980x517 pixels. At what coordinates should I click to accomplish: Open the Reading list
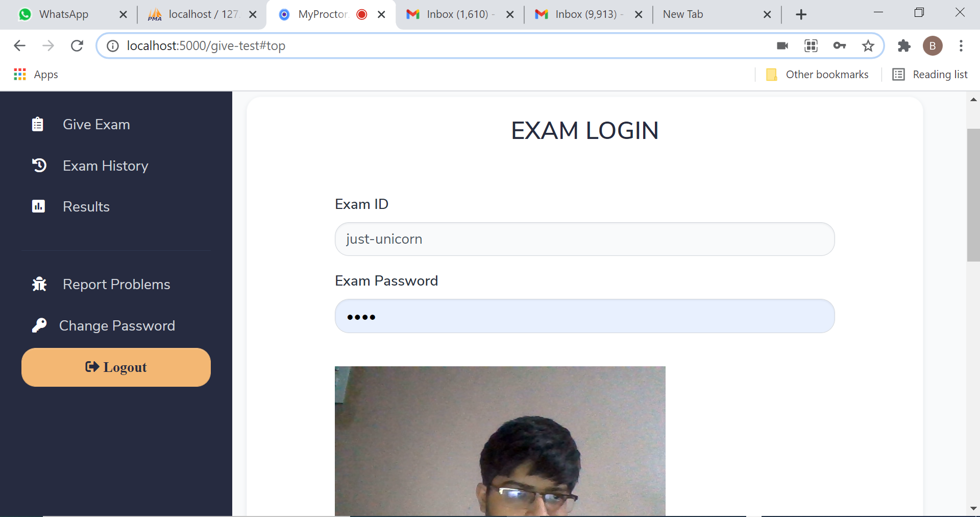930,75
